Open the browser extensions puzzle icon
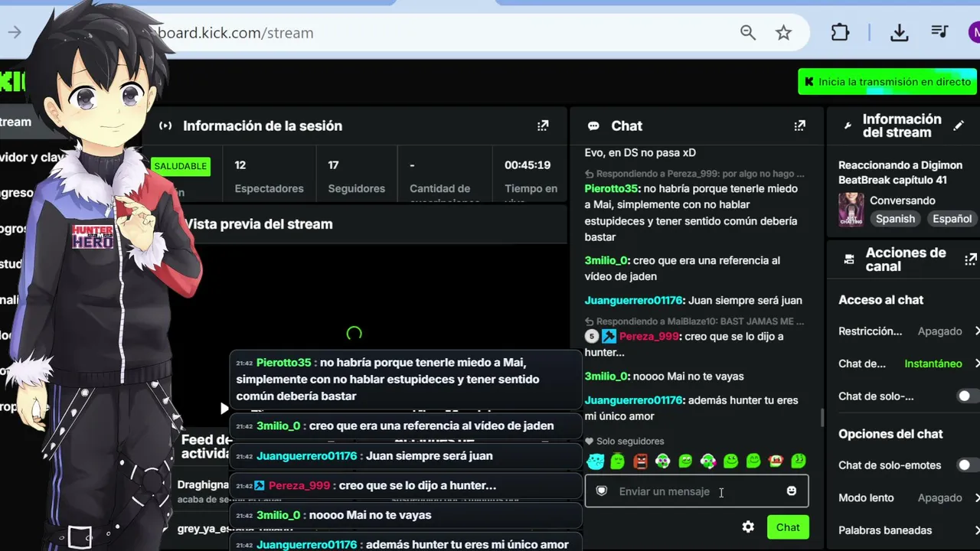The height and width of the screenshot is (551, 980). point(840,33)
